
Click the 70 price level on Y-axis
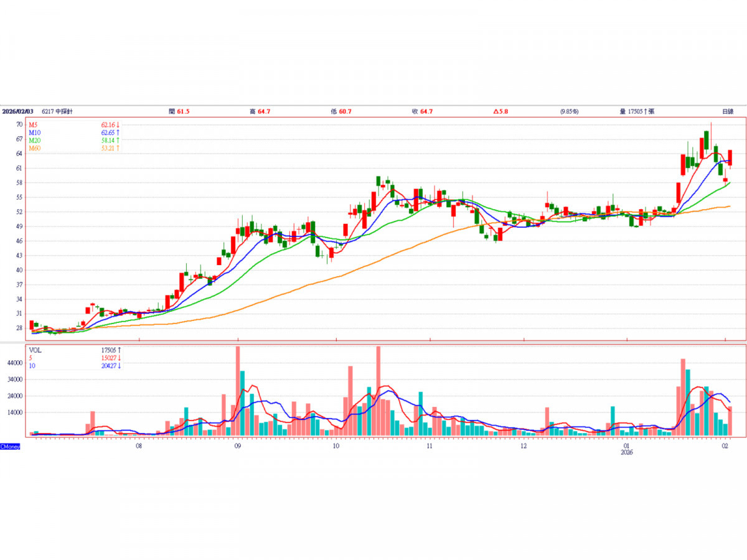click(x=20, y=124)
